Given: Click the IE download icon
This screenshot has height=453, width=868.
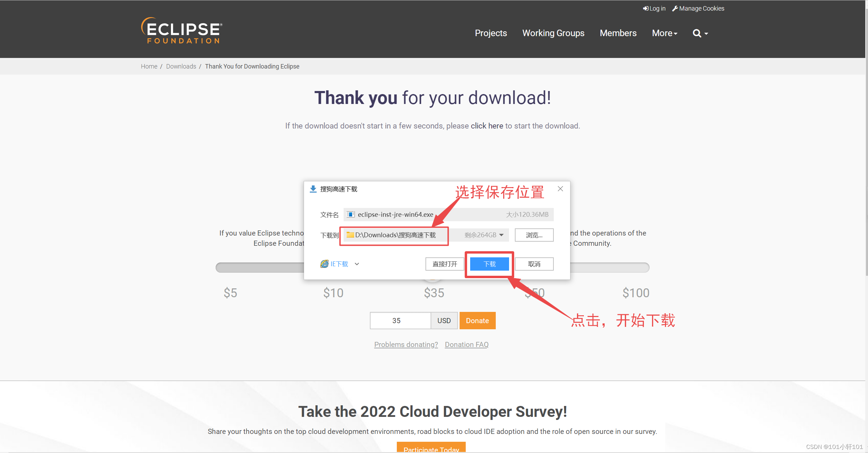Looking at the screenshot, I should pos(324,264).
